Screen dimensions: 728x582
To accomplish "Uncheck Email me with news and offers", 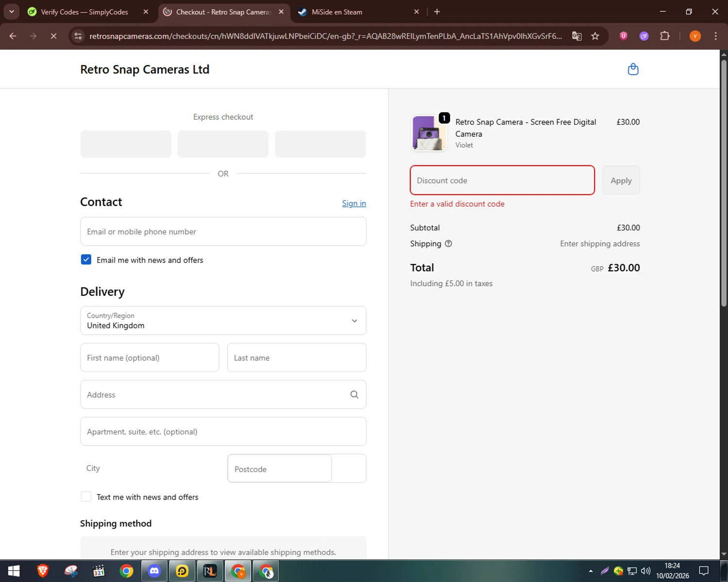I will click(x=86, y=260).
